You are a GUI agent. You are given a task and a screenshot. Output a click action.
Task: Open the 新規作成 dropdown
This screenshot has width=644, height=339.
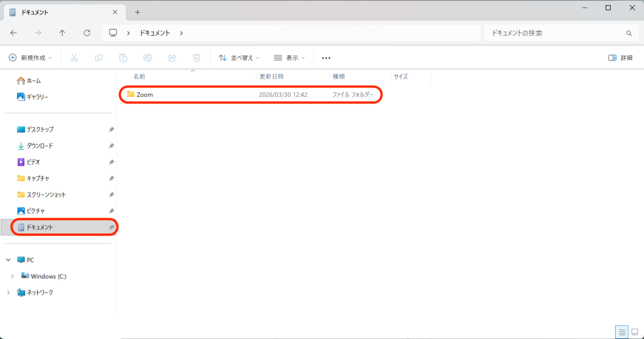point(30,58)
